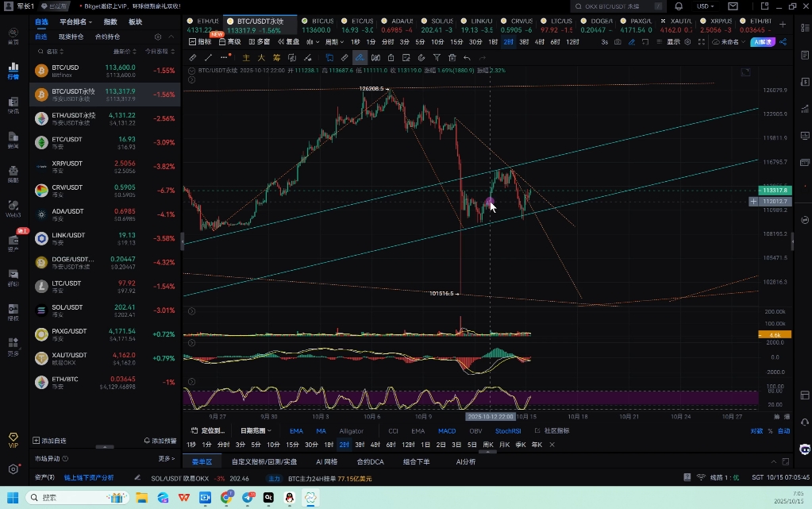Click the AI解读 button

click(762, 42)
